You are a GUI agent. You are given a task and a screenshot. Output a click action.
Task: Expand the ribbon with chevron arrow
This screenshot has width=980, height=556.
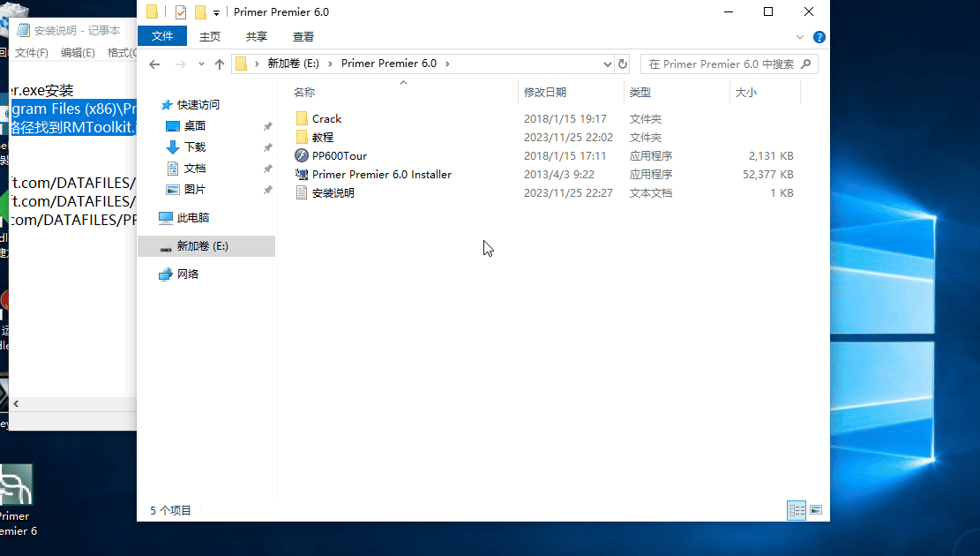tap(799, 37)
